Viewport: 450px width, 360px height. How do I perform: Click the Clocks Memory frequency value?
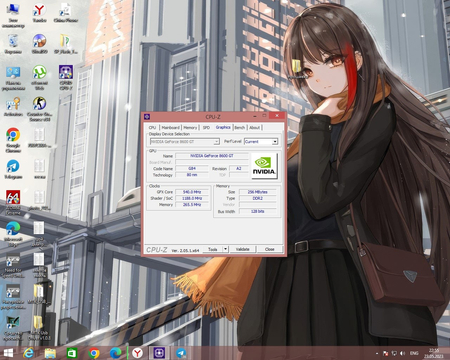click(x=192, y=204)
